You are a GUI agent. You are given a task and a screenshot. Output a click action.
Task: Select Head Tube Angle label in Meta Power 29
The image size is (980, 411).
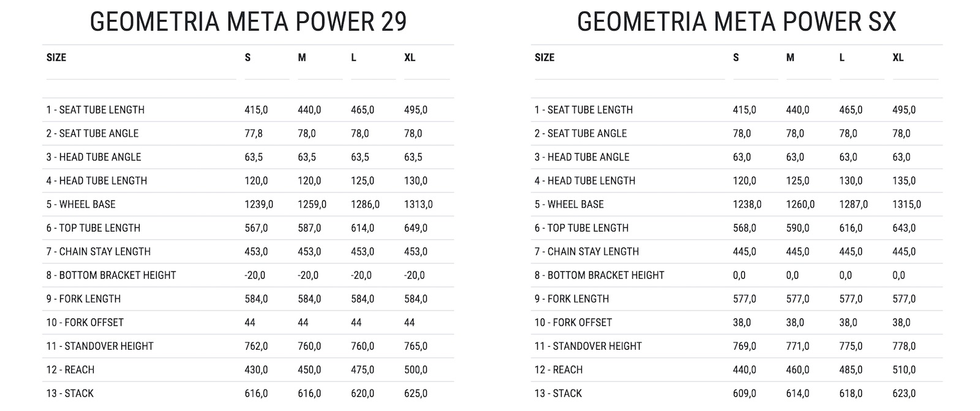pos(94,157)
